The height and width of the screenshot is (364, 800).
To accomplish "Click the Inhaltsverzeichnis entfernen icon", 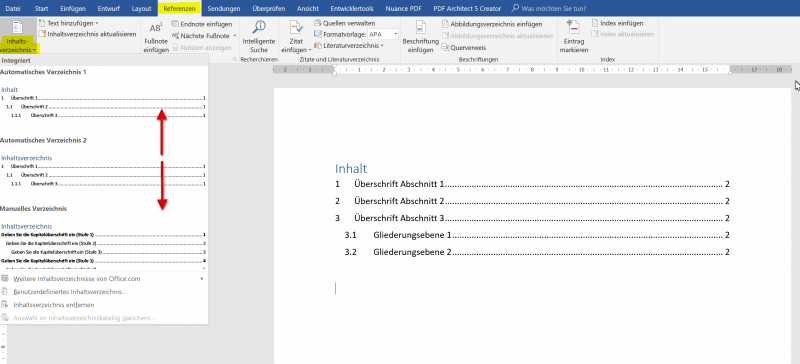I will (x=5, y=305).
